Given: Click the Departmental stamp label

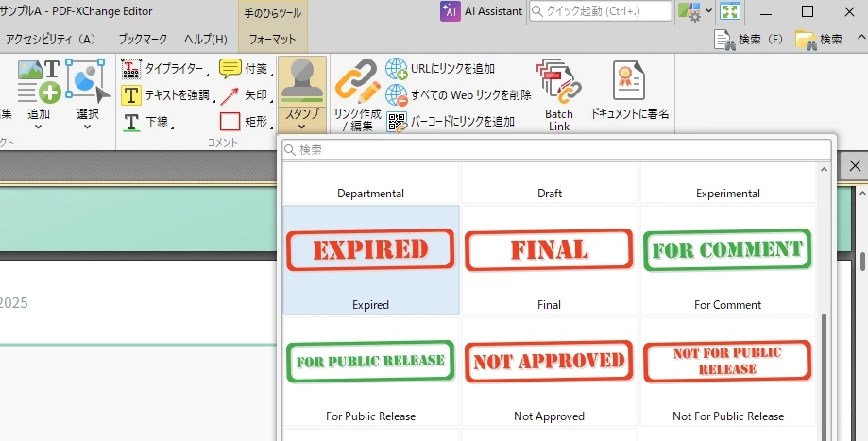Looking at the screenshot, I should [x=370, y=194].
